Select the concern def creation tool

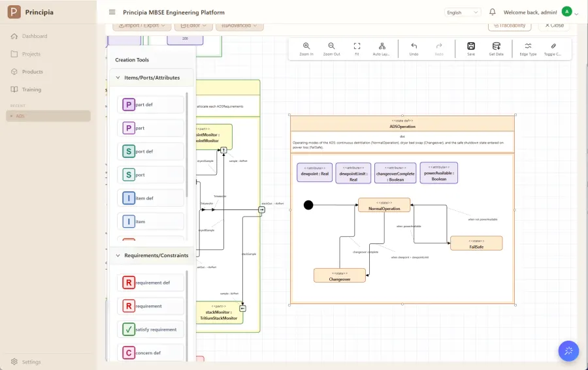(x=150, y=353)
